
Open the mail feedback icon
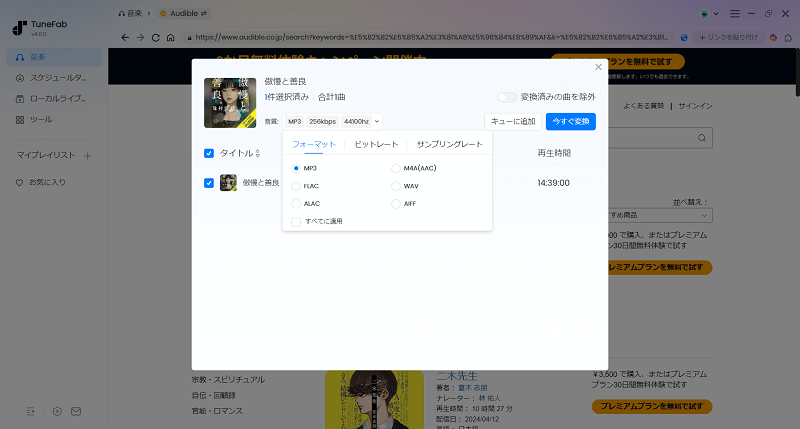tap(76, 411)
